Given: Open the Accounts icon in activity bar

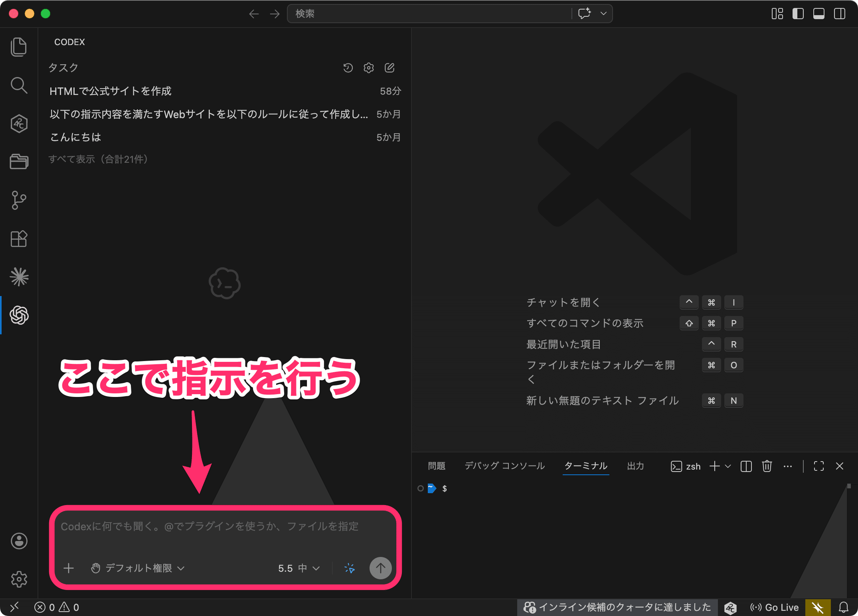Looking at the screenshot, I should [x=19, y=541].
